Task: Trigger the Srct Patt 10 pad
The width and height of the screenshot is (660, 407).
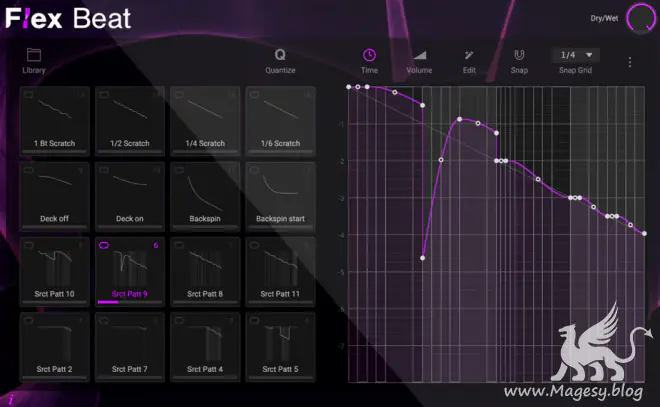Action: [x=55, y=271]
